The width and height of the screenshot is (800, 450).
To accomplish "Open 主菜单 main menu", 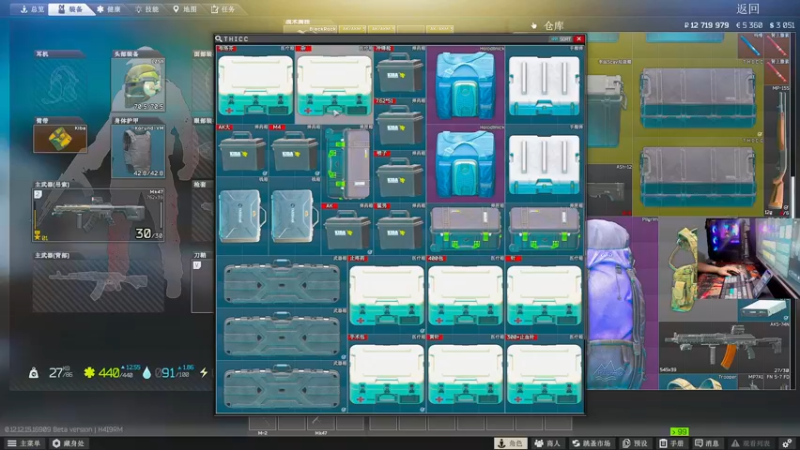I will pos(23,443).
